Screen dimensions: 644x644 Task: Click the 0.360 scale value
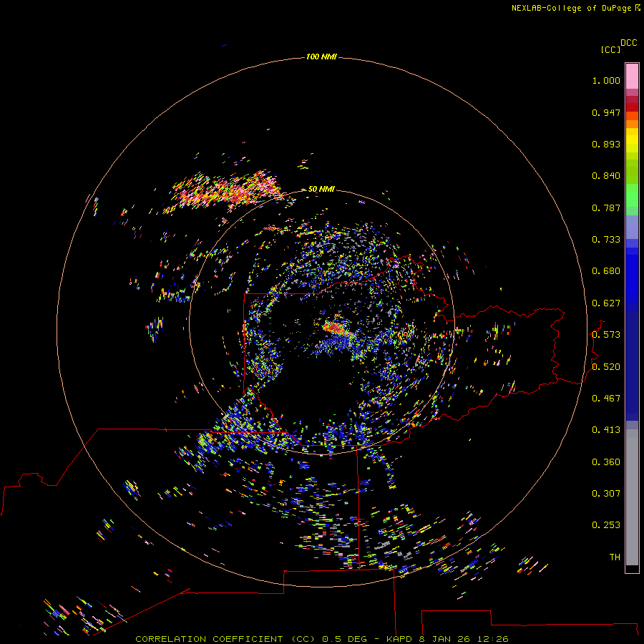(x=606, y=462)
